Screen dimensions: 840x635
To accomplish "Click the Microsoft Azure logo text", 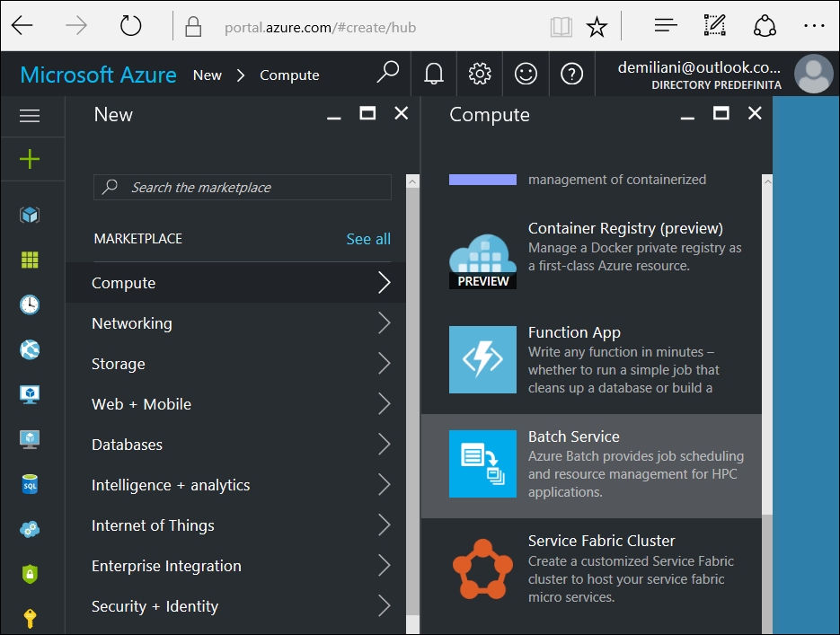I will click(98, 75).
